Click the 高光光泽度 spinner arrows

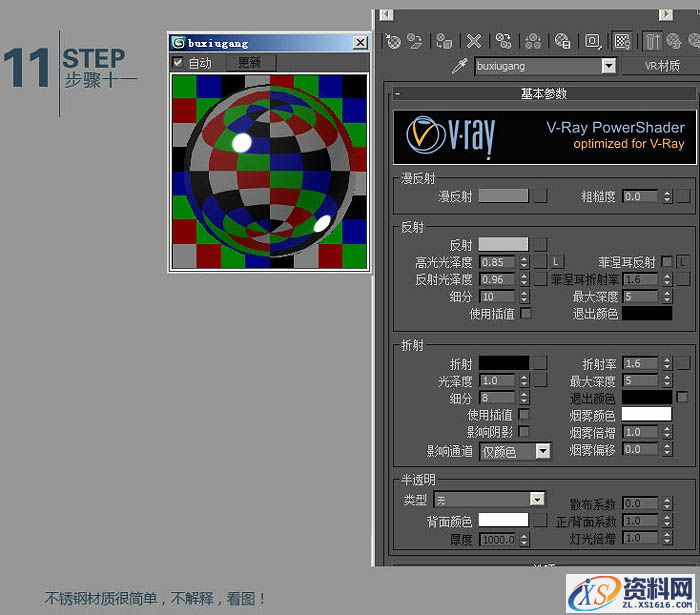point(524,262)
